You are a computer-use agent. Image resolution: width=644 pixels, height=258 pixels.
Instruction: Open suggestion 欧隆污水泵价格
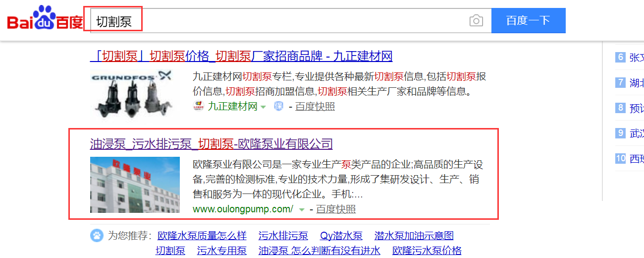pyautogui.click(x=427, y=250)
